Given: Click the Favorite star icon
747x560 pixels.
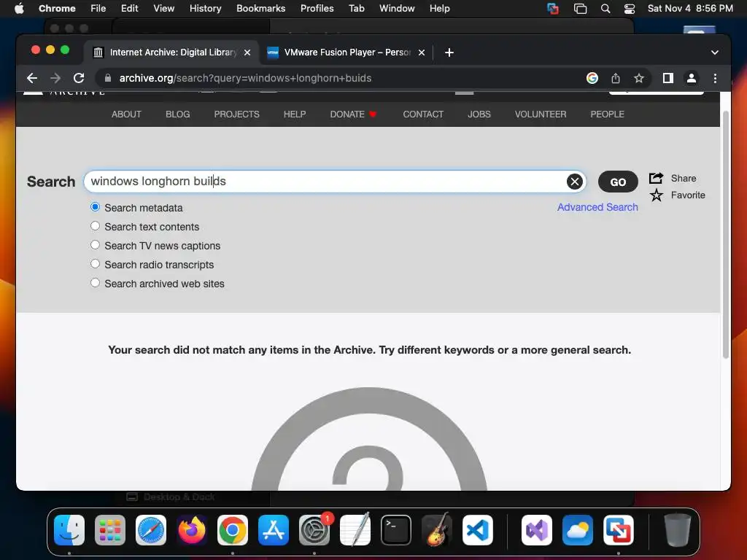Looking at the screenshot, I should 656,195.
